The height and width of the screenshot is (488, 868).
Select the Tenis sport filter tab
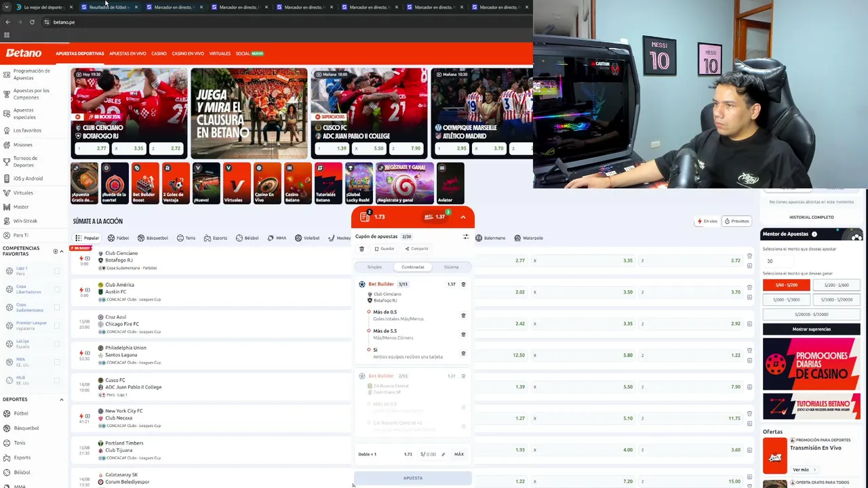186,238
